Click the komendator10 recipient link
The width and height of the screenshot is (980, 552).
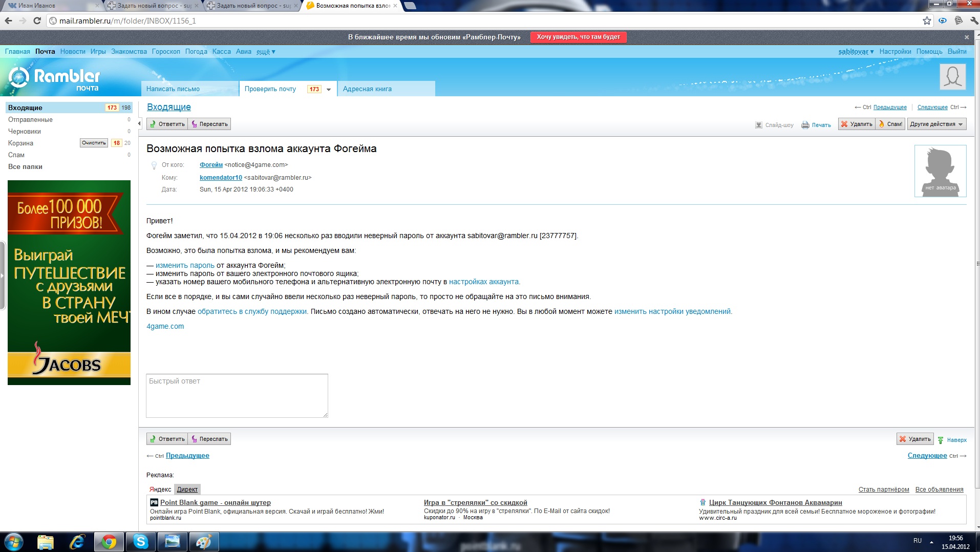221,178
